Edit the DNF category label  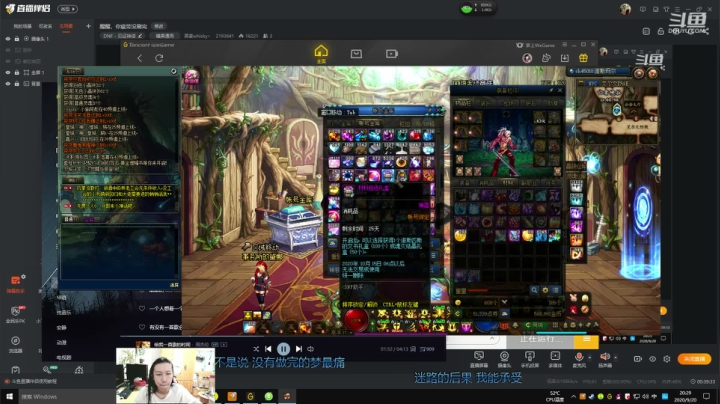click(x=123, y=35)
